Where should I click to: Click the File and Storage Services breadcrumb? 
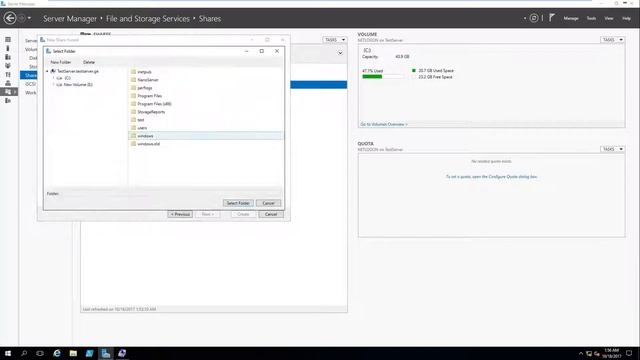[x=148, y=18]
